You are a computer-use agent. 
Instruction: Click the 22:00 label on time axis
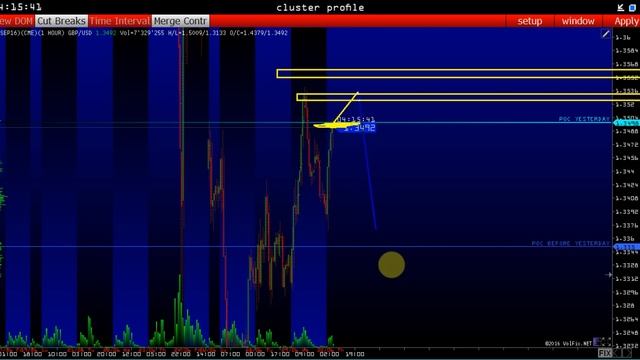click(180, 354)
